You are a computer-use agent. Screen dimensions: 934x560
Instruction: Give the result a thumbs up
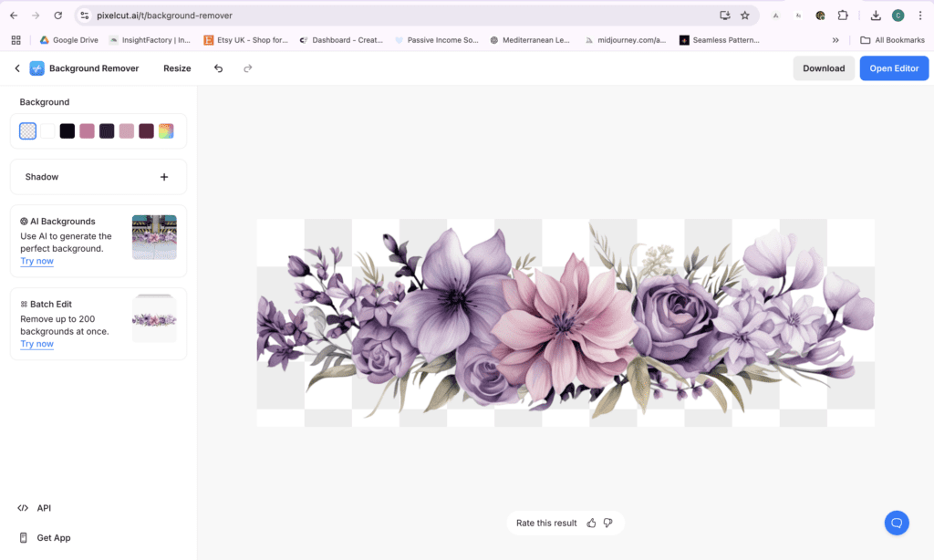[591, 523]
